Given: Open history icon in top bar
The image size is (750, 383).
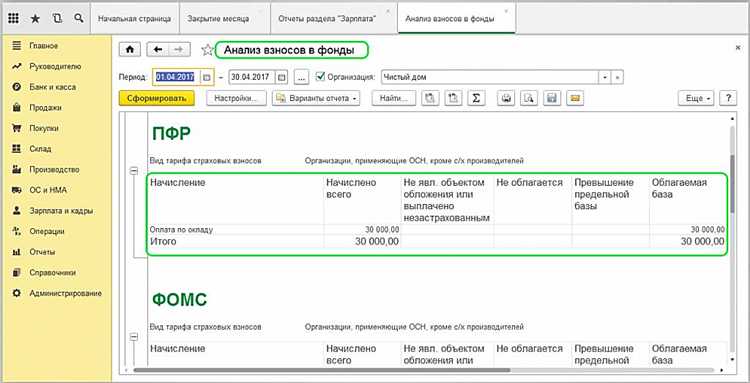Looking at the screenshot, I should 57,19.
